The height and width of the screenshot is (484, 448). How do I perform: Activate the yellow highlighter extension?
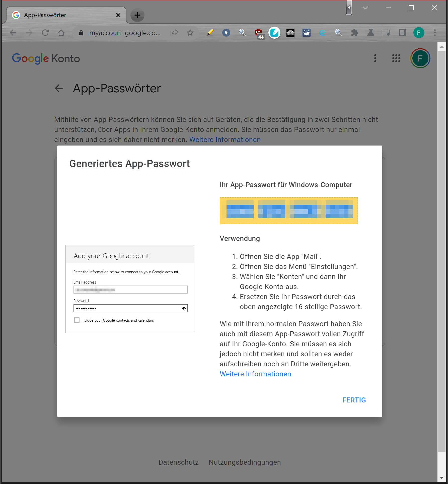tap(210, 33)
